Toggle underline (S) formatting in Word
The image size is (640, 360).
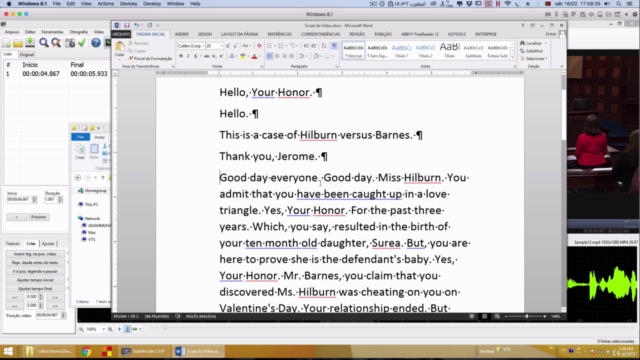point(196,56)
